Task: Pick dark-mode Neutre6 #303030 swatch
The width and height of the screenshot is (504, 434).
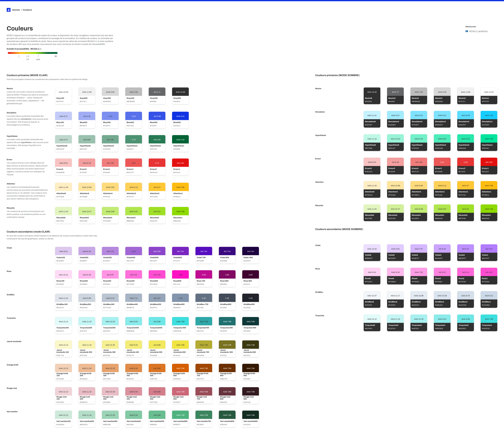Action: tap(372, 96)
